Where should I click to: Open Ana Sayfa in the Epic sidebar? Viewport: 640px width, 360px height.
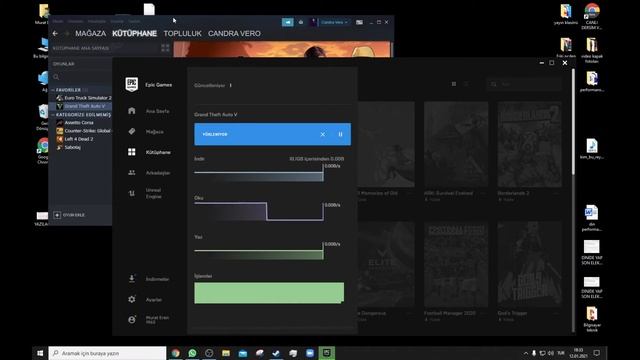pyautogui.click(x=158, y=111)
